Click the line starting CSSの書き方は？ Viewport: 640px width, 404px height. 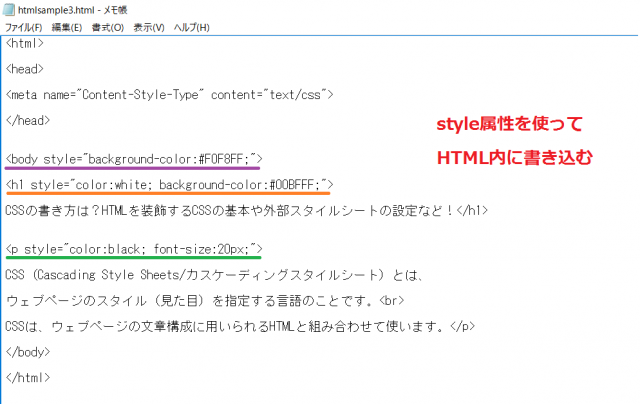[x=247, y=211]
